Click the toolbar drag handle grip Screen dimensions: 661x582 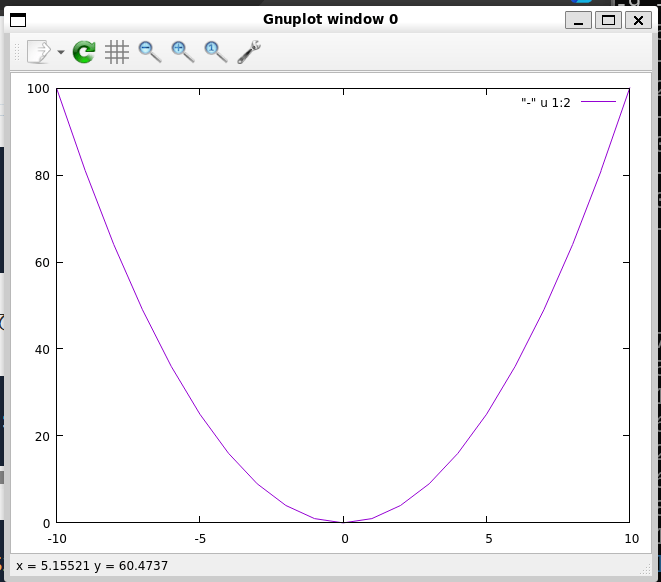[17, 52]
